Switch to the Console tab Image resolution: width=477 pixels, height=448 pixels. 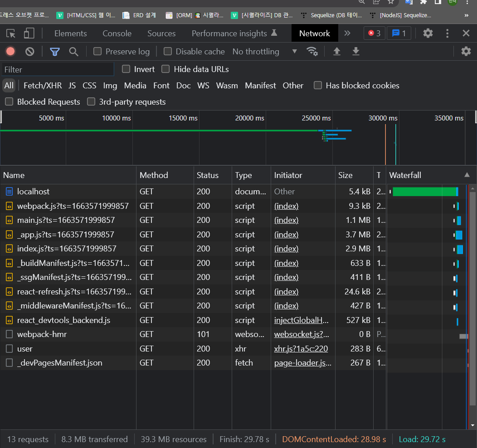pyautogui.click(x=117, y=34)
